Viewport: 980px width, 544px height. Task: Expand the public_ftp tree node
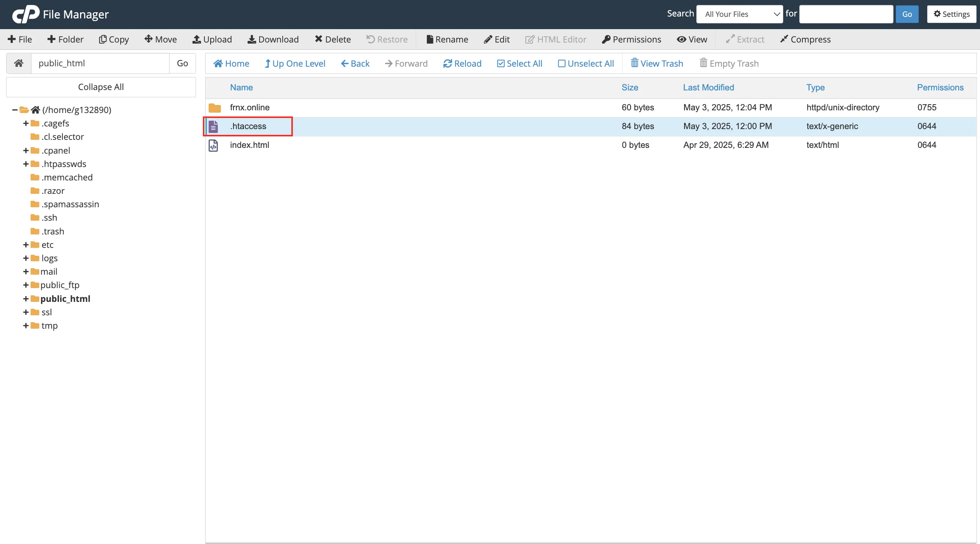pos(26,285)
